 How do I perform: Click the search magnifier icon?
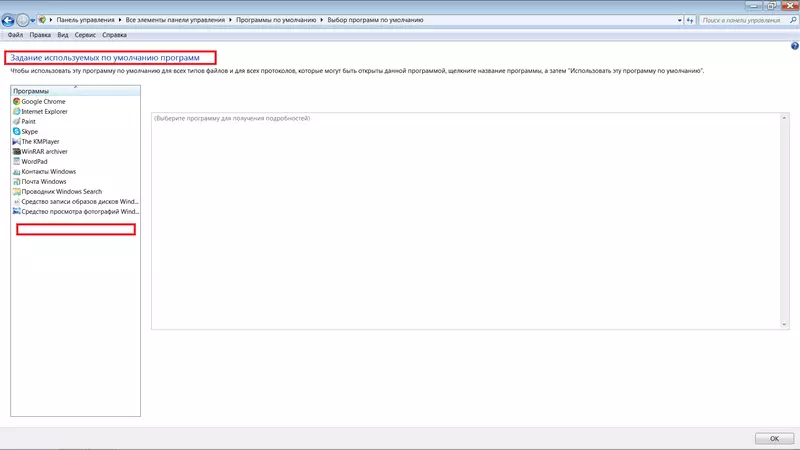point(793,20)
